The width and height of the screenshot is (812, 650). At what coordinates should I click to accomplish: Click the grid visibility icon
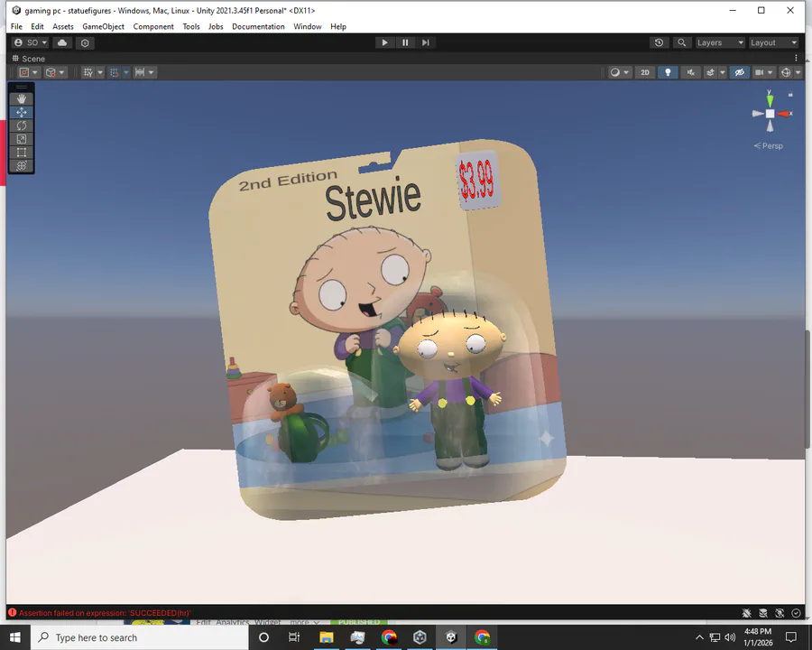(x=88, y=72)
